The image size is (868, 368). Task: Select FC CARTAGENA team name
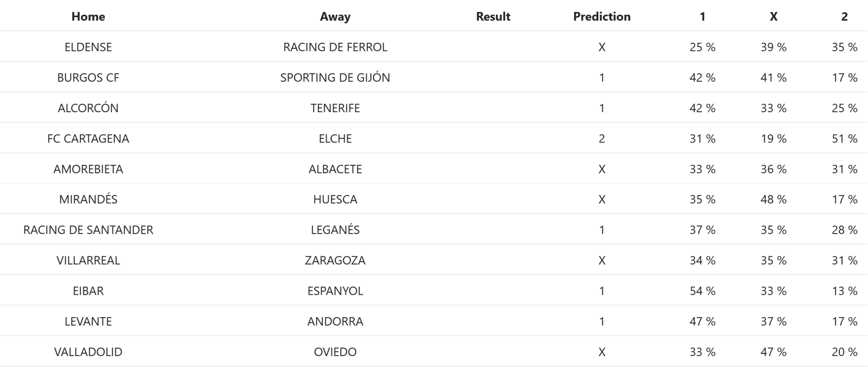(x=88, y=139)
